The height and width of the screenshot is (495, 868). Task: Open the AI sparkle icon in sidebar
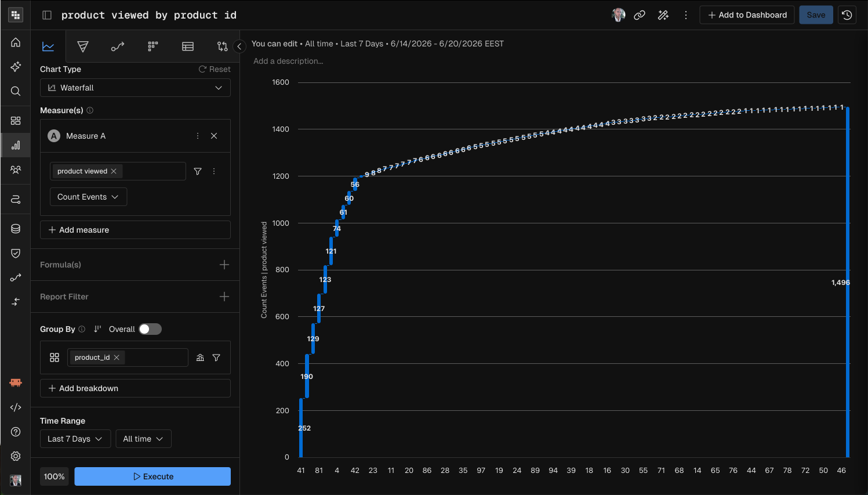(16, 67)
